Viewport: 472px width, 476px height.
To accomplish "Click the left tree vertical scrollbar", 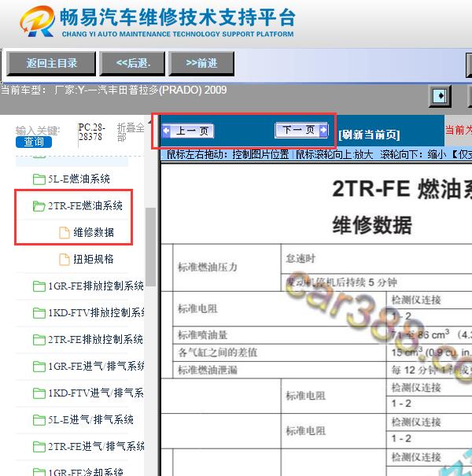I will coord(150,247).
